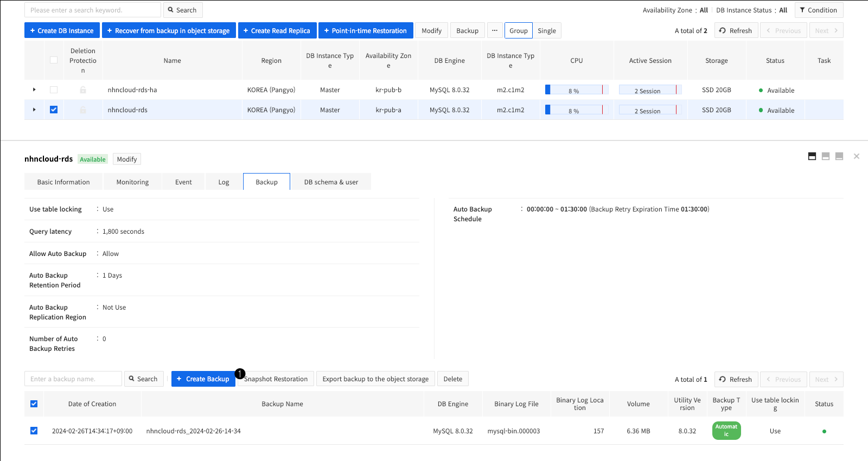The width and height of the screenshot is (868, 461).
Task: Open the DB Instance Status filter
Action: coord(751,10)
